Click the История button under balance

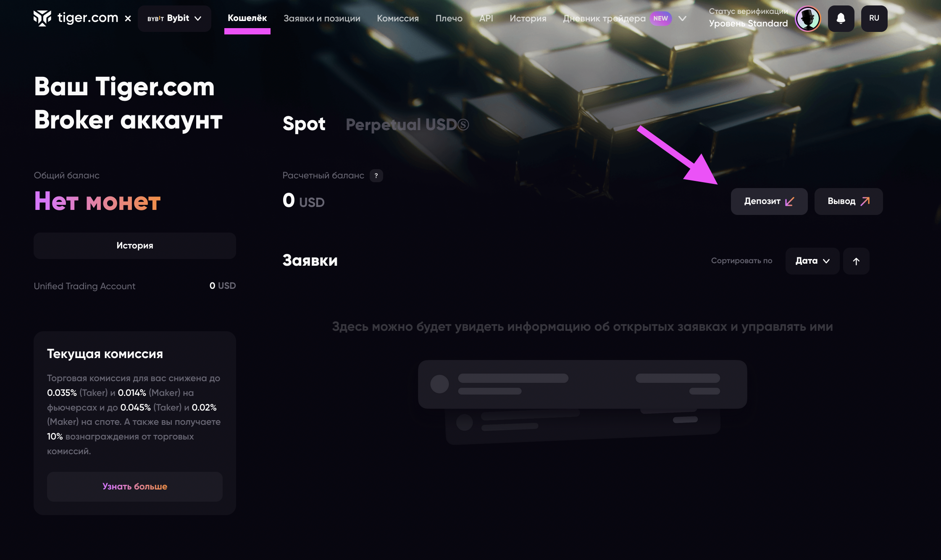click(x=134, y=246)
